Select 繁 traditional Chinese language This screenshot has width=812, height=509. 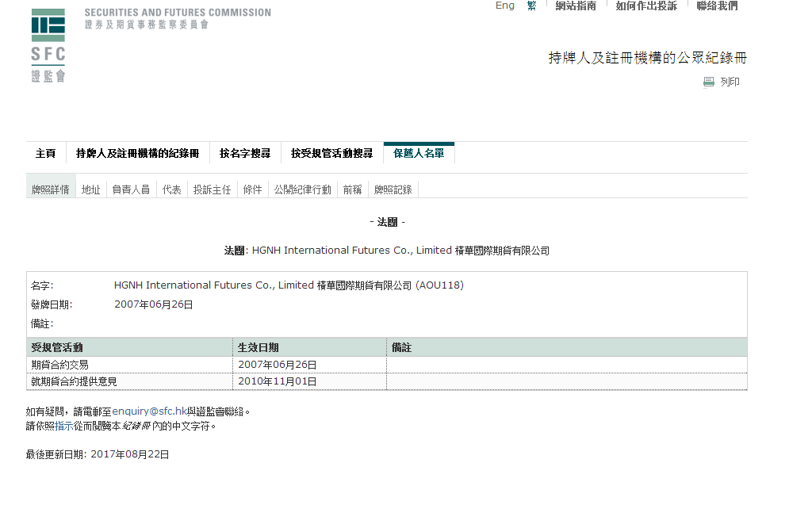point(531,6)
